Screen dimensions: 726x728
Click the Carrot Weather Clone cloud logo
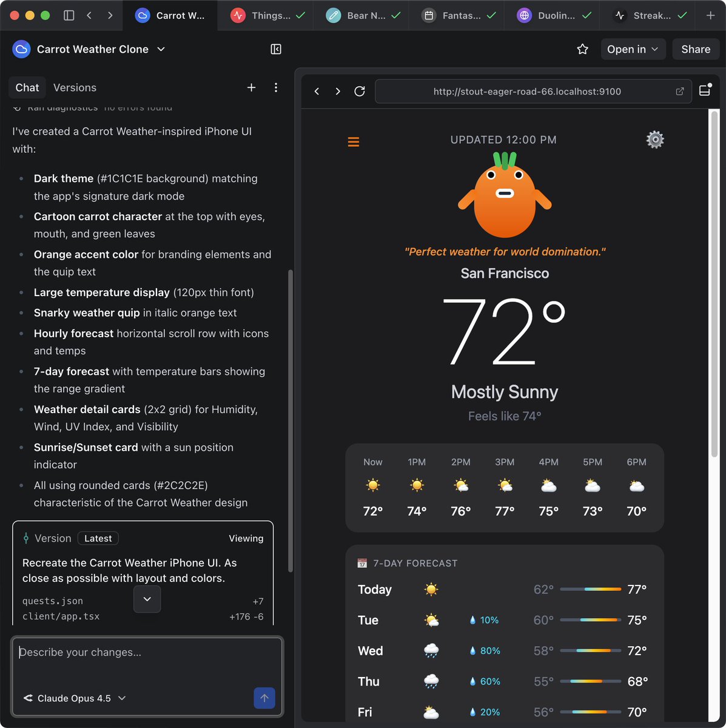(21, 49)
